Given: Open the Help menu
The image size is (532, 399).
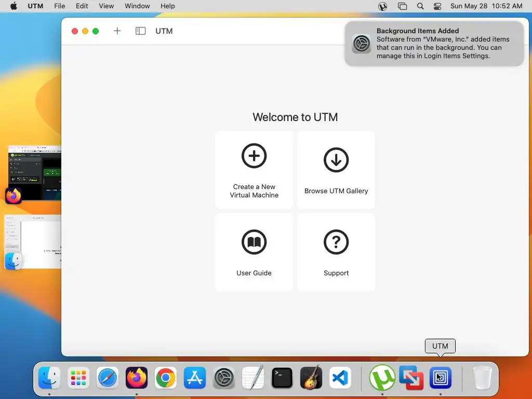Looking at the screenshot, I should point(168,6).
